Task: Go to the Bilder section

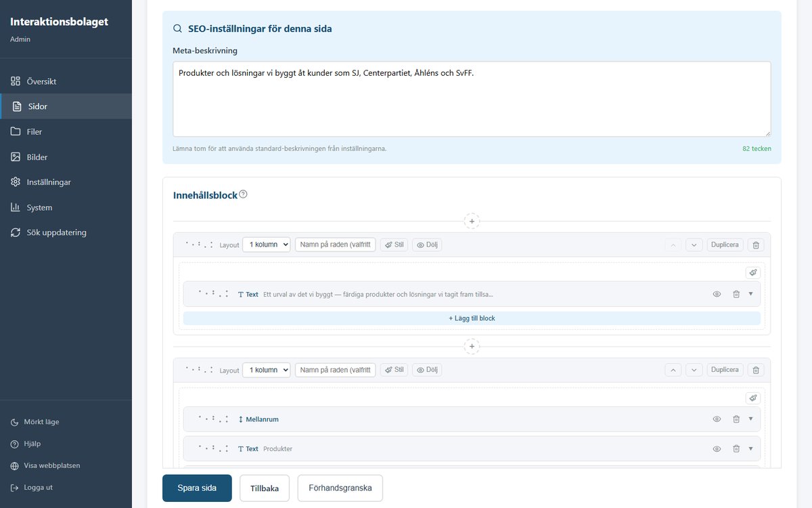Action: pos(66,157)
